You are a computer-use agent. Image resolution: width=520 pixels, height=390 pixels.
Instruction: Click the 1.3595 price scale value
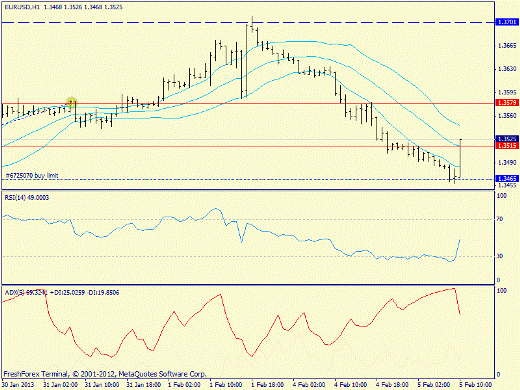tap(507, 92)
